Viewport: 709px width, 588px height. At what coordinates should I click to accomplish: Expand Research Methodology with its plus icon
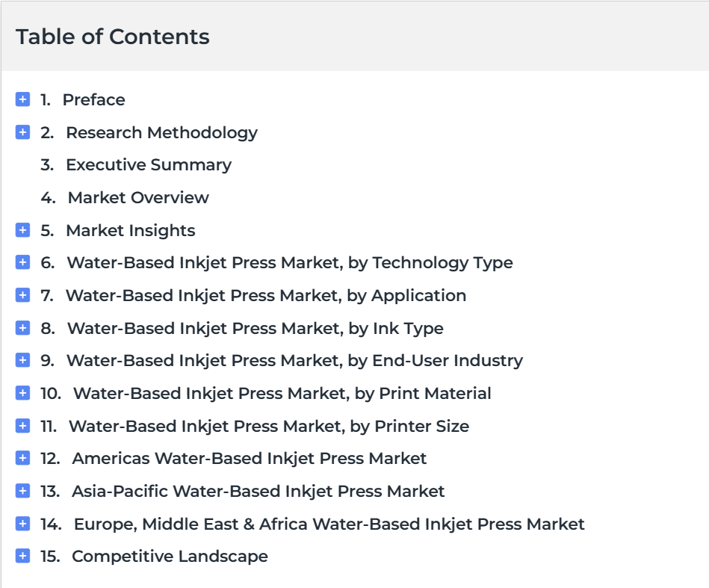22,132
